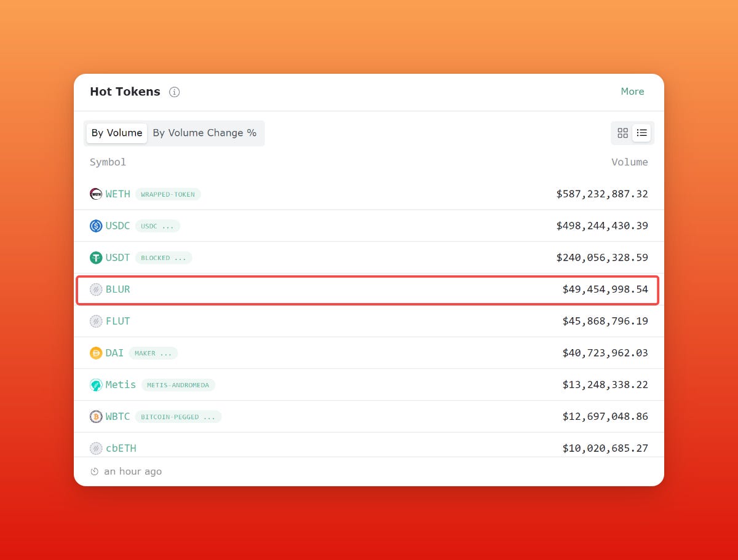Open the USDC token link

(118, 226)
